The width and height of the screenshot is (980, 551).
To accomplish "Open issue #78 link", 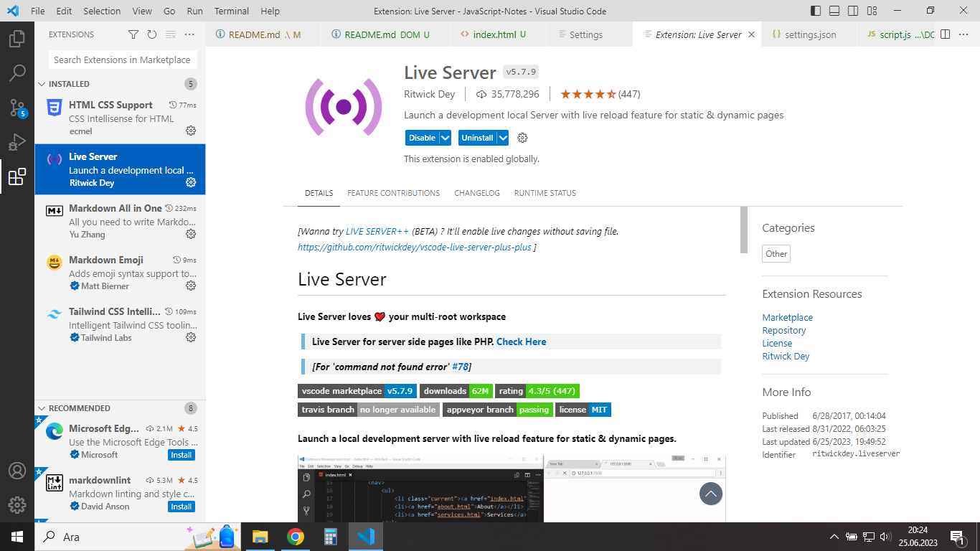I will (x=460, y=367).
